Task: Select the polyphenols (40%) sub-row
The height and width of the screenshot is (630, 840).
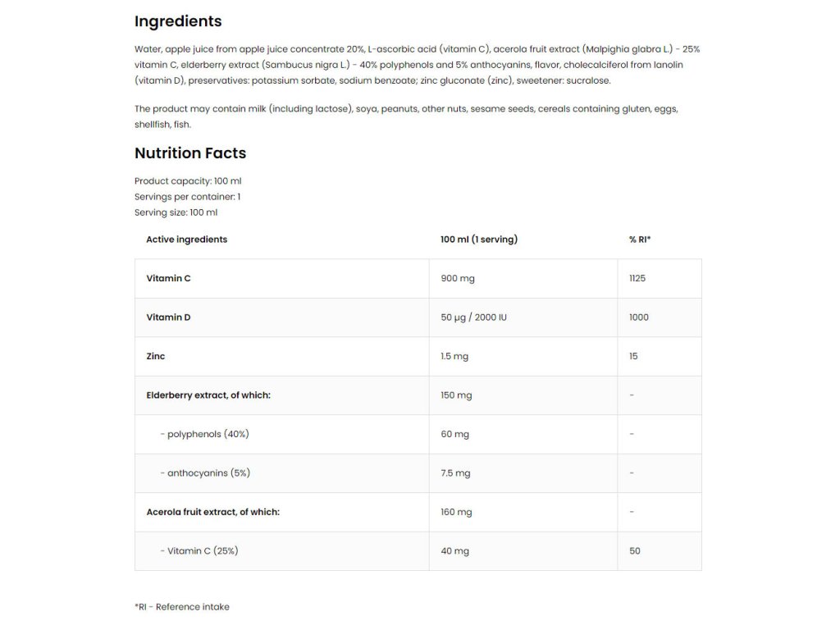Action: (204, 434)
